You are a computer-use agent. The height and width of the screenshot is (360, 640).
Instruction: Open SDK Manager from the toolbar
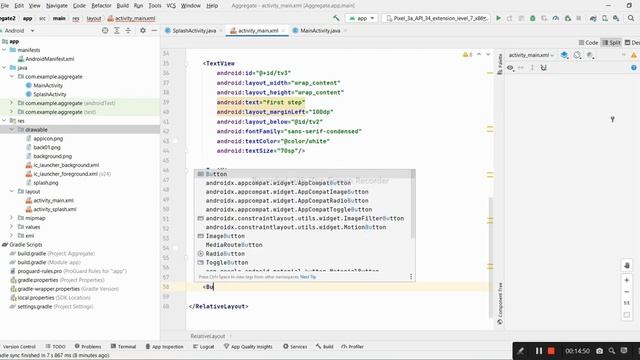coord(616,18)
